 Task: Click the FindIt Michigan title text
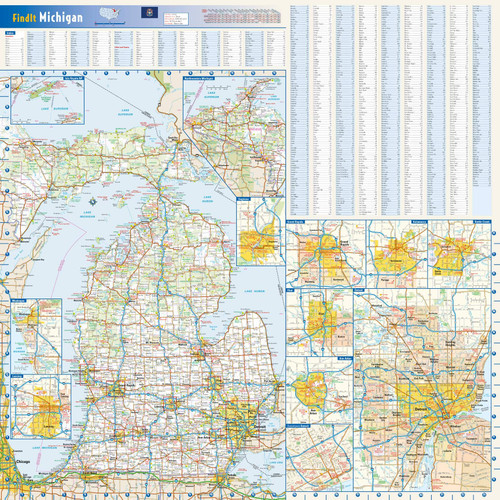[x=48, y=17]
